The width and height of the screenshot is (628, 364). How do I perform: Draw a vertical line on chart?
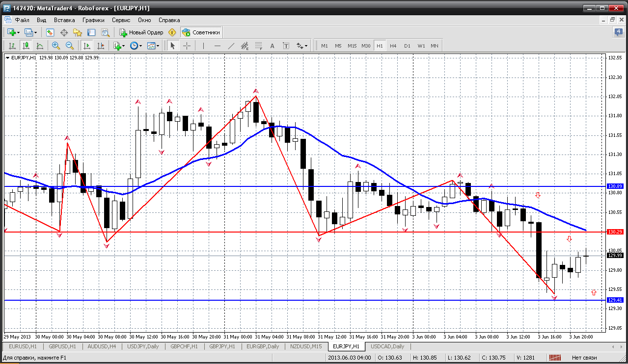[x=203, y=46]
